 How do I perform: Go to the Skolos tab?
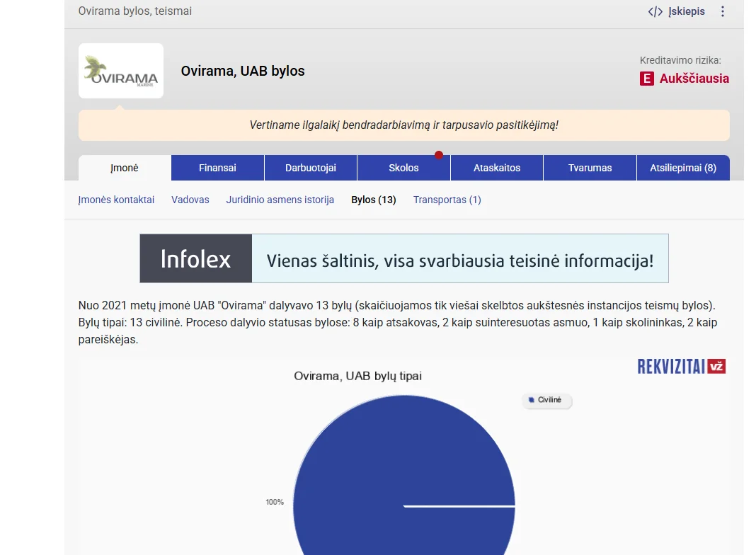coord(403,168)
